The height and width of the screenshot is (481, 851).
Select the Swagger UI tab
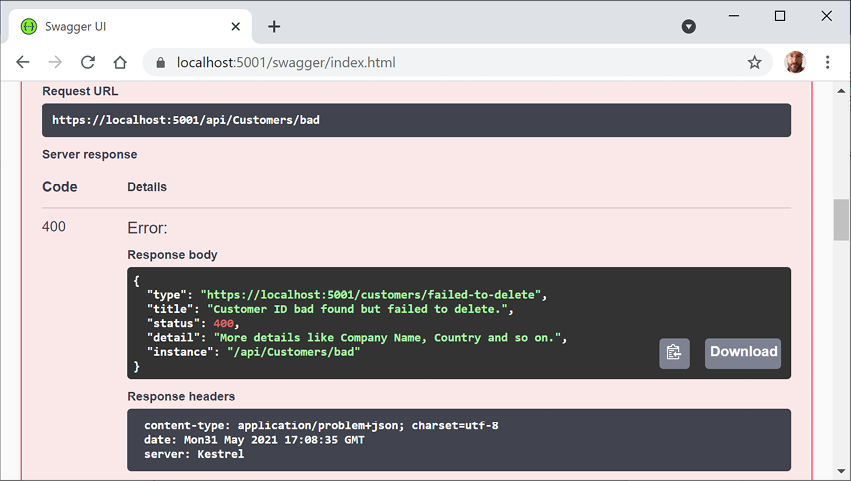120,27
